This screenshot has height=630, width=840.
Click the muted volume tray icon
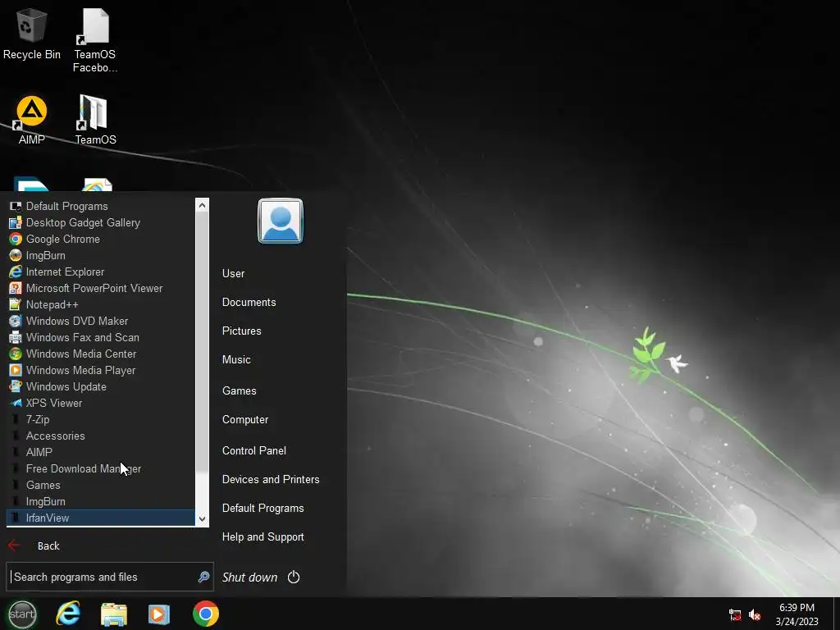(x=755, y=615)
